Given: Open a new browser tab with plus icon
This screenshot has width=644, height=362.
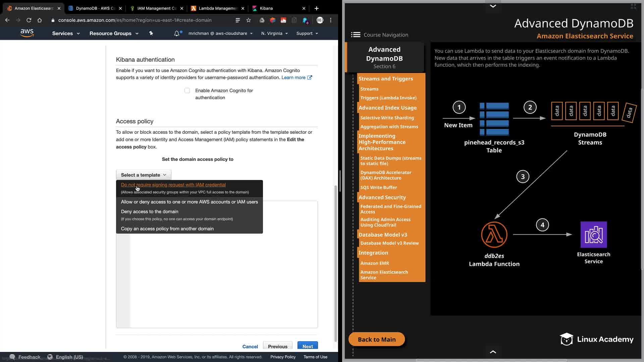Looking at the screenshot, I should [x=317, y=8].
